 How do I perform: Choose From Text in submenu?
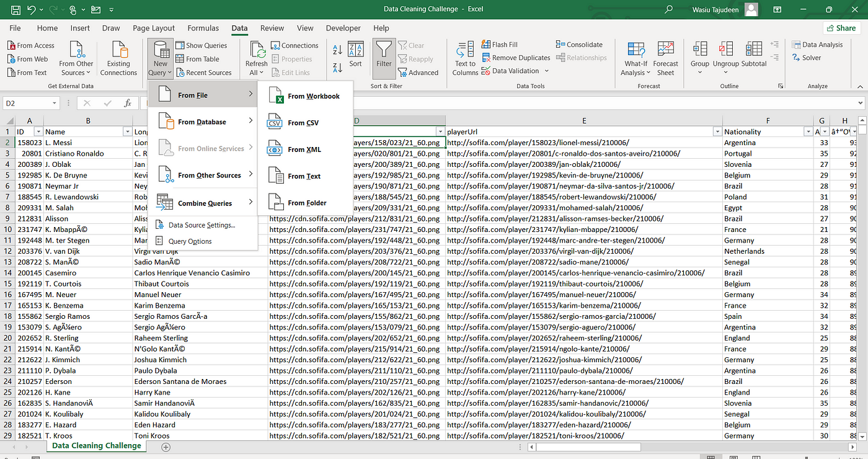pos(305,176)
